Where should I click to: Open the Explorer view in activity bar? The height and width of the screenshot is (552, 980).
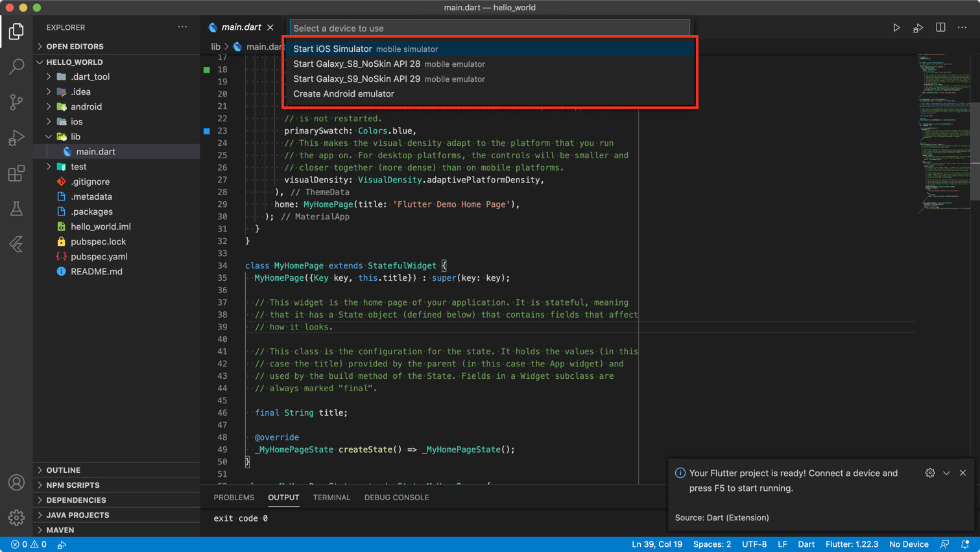(16, 31)
